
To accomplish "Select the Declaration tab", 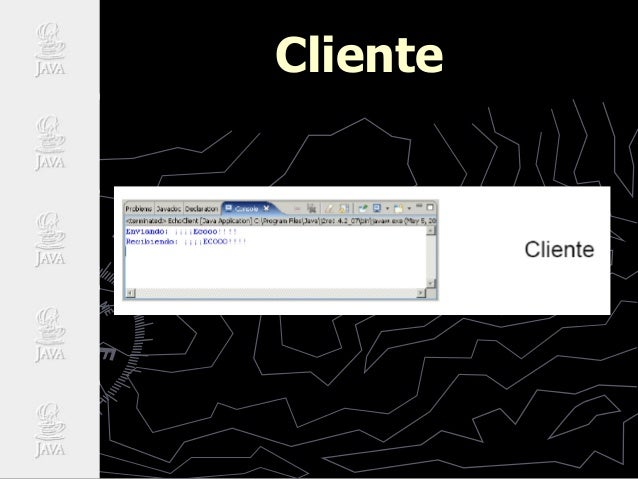I will click(201, 209).
